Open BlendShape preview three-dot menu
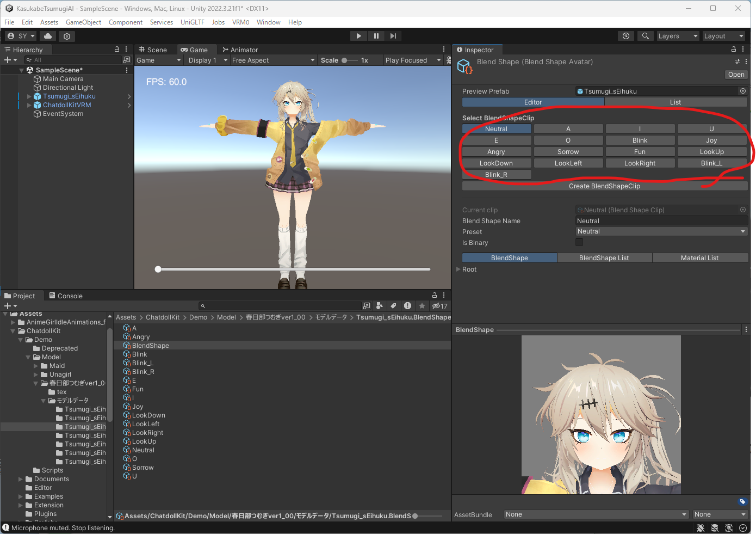 746,330
